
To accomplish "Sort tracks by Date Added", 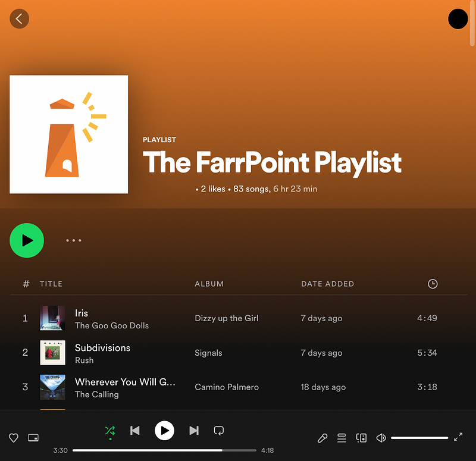I will (328, 284).
